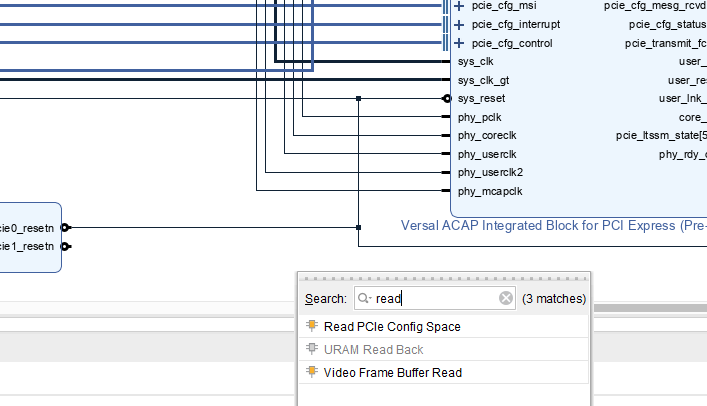Expand the pcie_cfg_msi interface
Screen dimensions: 707x406
point(459,6)
